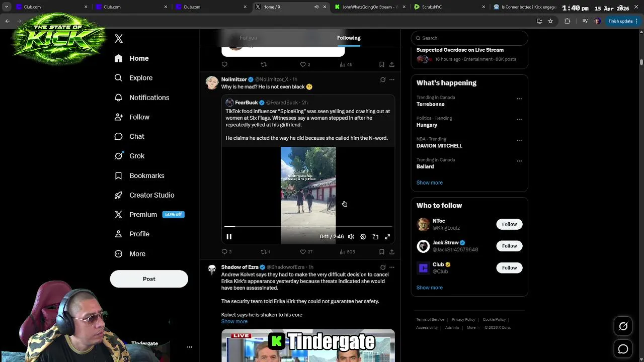
Task: Open Chat in the sidebar
Action: point(129,136)
